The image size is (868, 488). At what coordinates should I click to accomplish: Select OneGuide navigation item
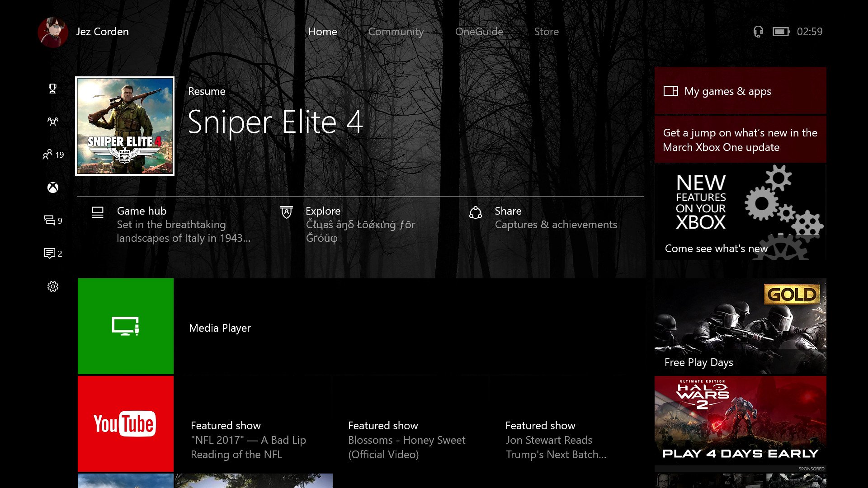[479, 32]
